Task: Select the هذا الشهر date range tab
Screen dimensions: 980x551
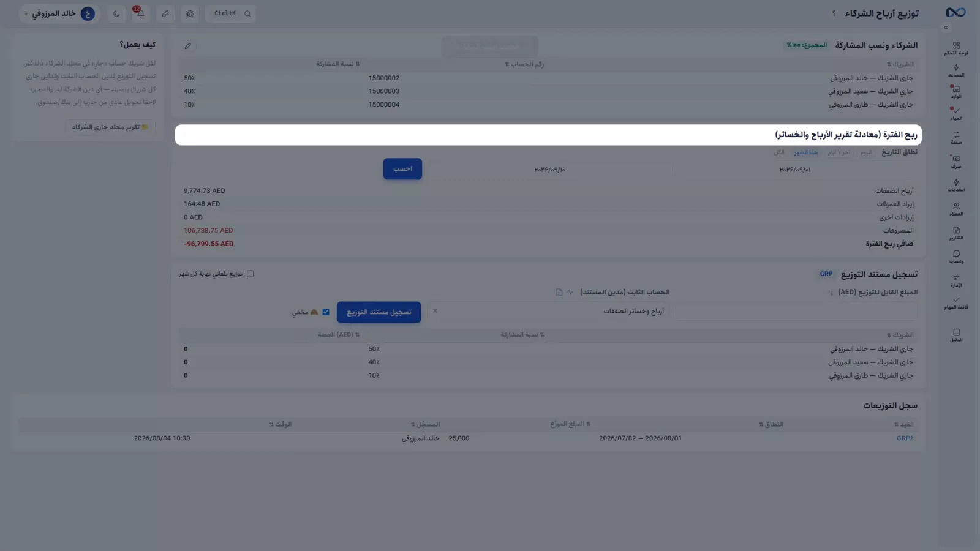Action: [x=805, y=152]
